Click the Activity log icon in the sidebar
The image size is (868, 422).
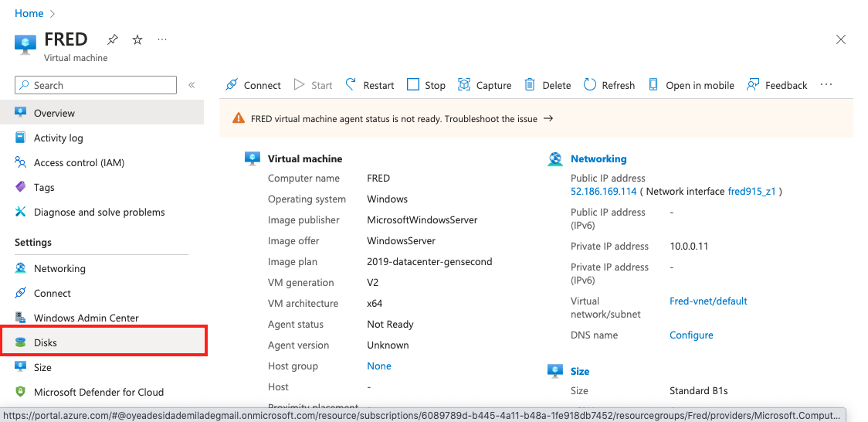21,138
